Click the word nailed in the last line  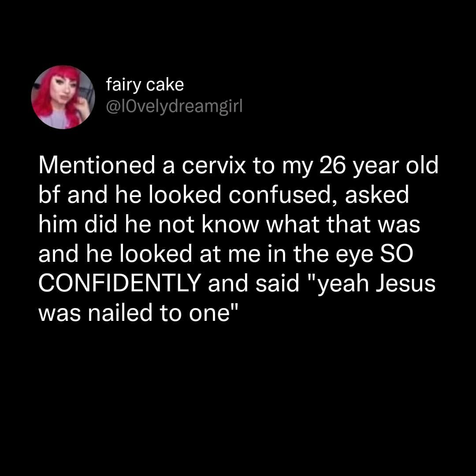point(120,312)
